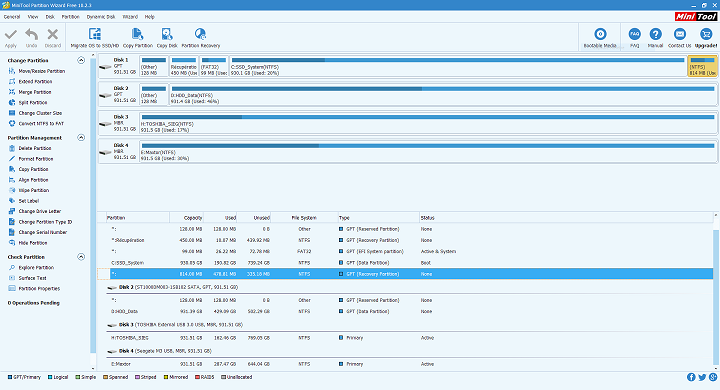Viewport: 720px width, 390px height.
Task: Choose Change Cluster Size action
Action: click(x=35, y=113)
